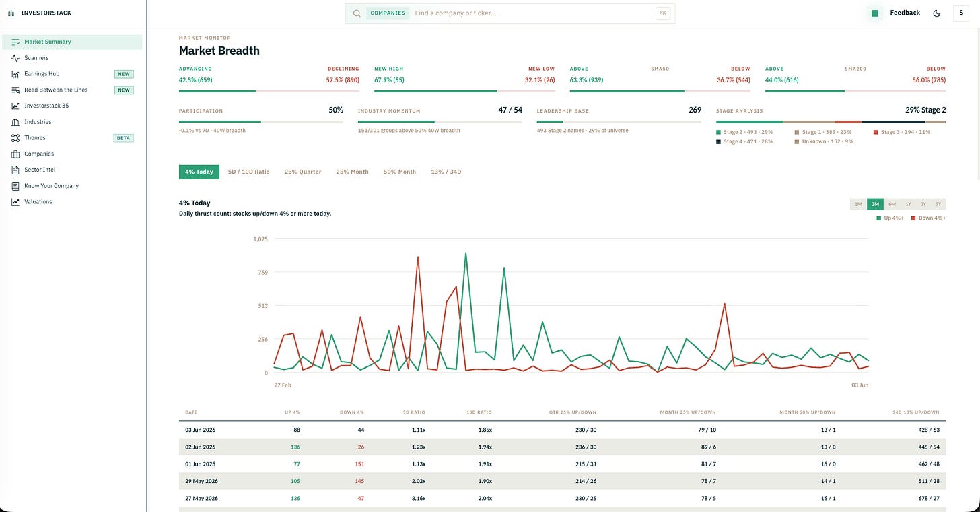This screenshot has height=512, width=980.
Task: Click the Earnings Hub sidebar icon
Action: click(15, 74)
